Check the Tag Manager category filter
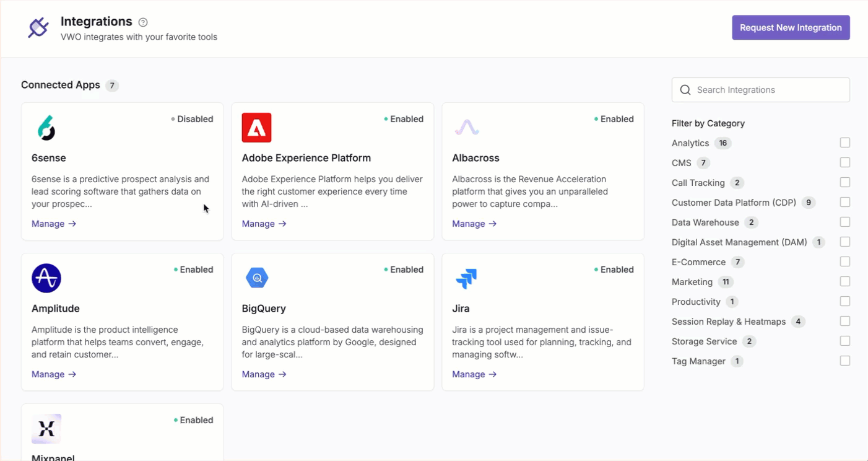The width and height of the screenshot is (868, 461). click(x=845, y=361)
